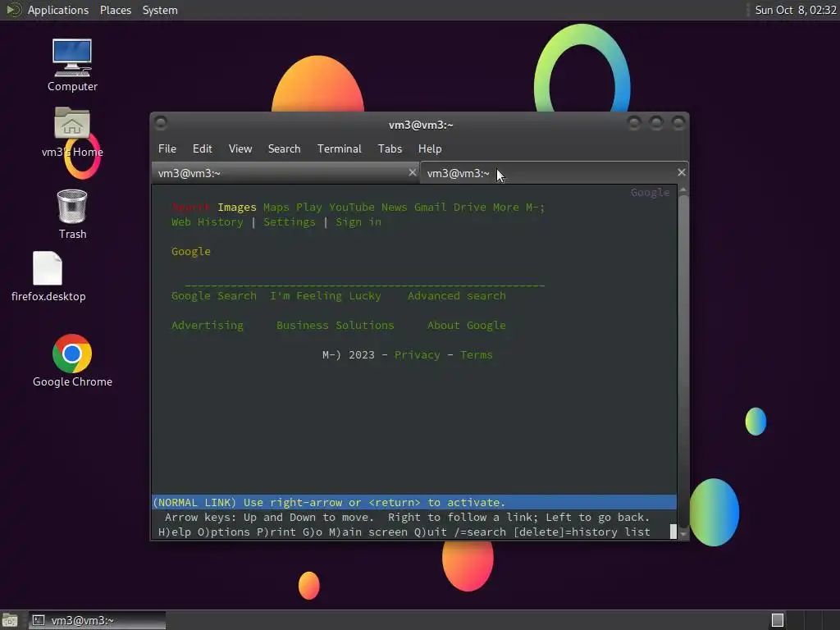Click the Sign in link
840x630 pixels.
(x=358, y=221)
